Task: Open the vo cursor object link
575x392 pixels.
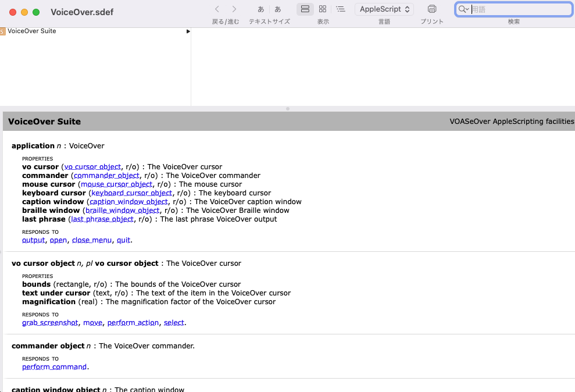Action: coord(92,167)
